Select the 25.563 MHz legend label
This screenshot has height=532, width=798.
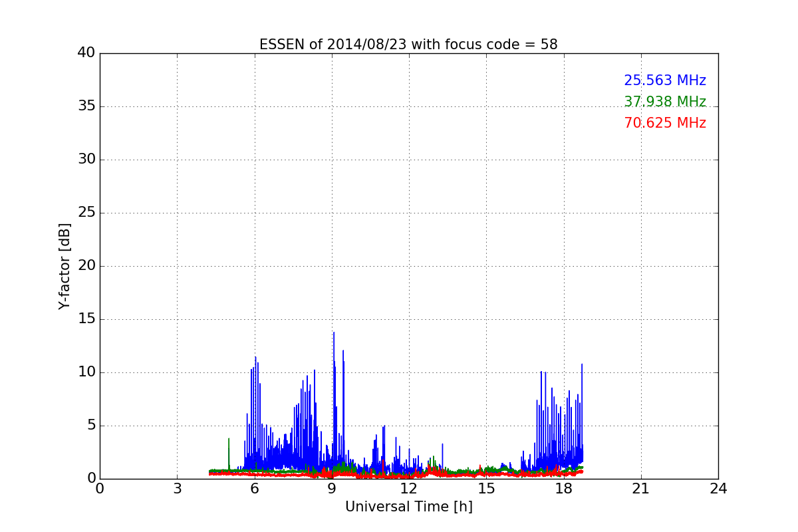click(665, 80)
